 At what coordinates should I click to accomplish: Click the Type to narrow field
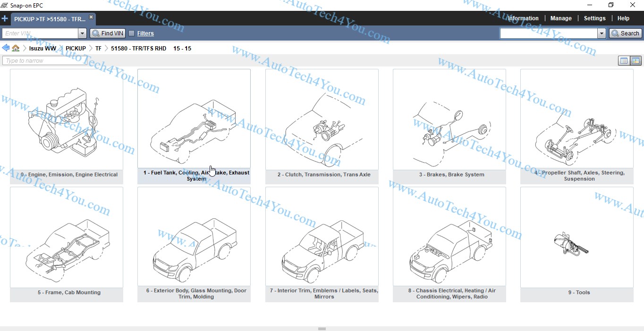pos(45,61)
